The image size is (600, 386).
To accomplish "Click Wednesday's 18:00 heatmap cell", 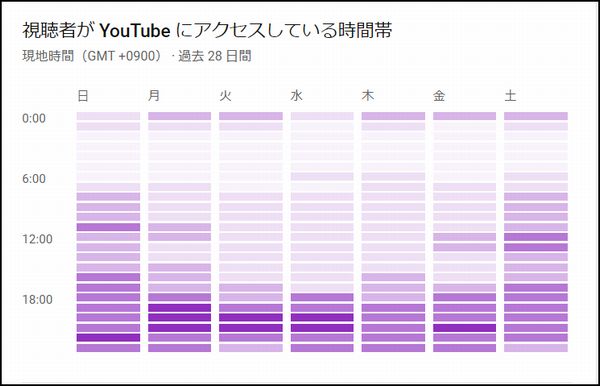I will pyautogui.click(x=322, y=297).
